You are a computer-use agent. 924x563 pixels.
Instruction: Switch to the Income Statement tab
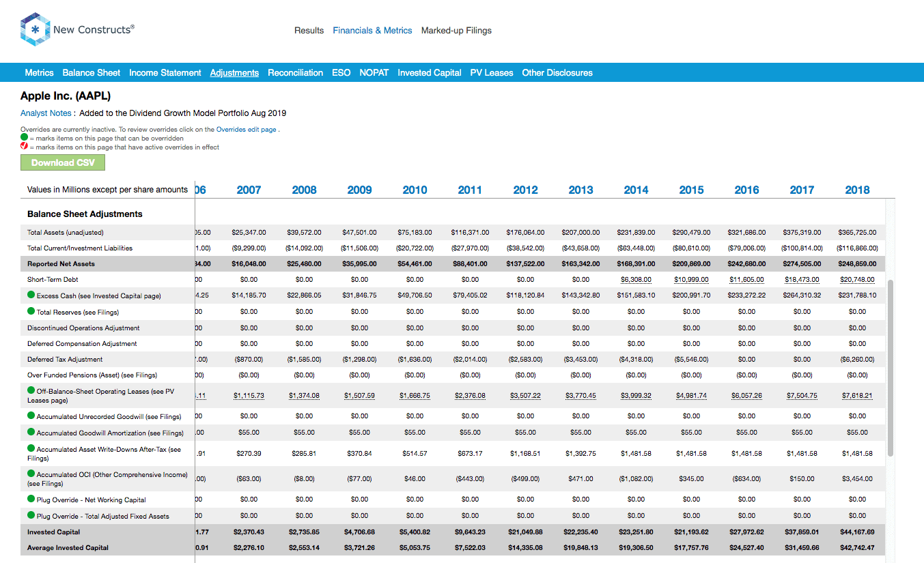point(165,73)
